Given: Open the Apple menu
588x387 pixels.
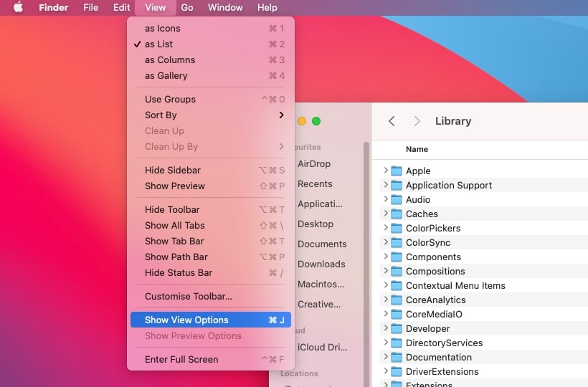Looking at the screenshot, I should [x=18, y=7].
